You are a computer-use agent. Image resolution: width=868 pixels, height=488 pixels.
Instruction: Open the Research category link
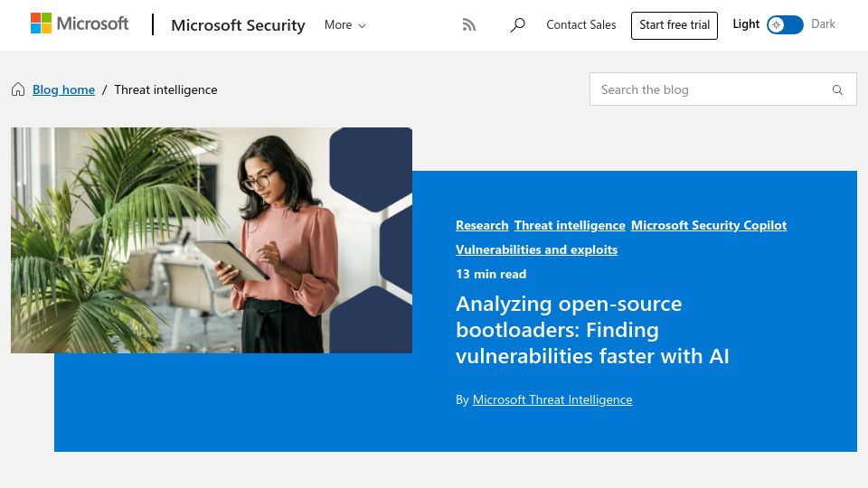pos(482,225)
